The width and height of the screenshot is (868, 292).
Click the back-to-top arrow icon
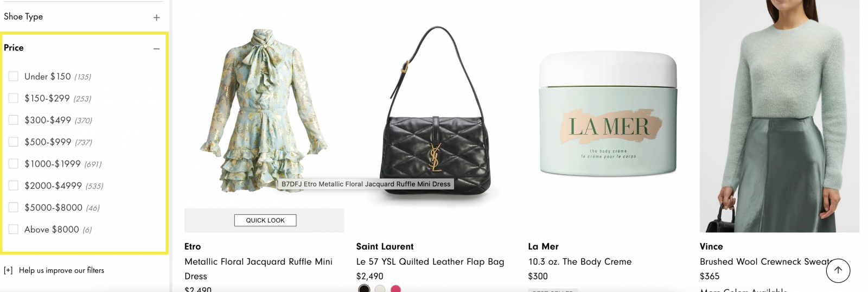tap(838, 270)
